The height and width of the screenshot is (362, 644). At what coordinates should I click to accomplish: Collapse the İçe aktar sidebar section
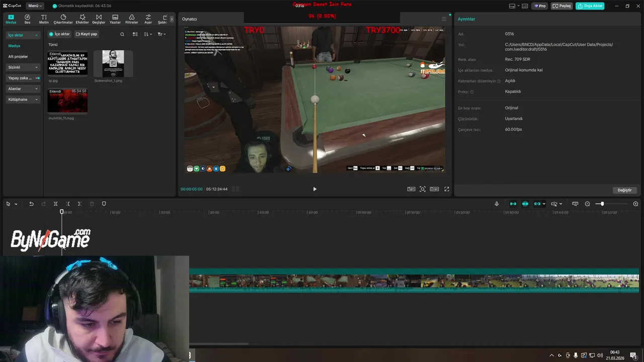click(x=23, y=35)
